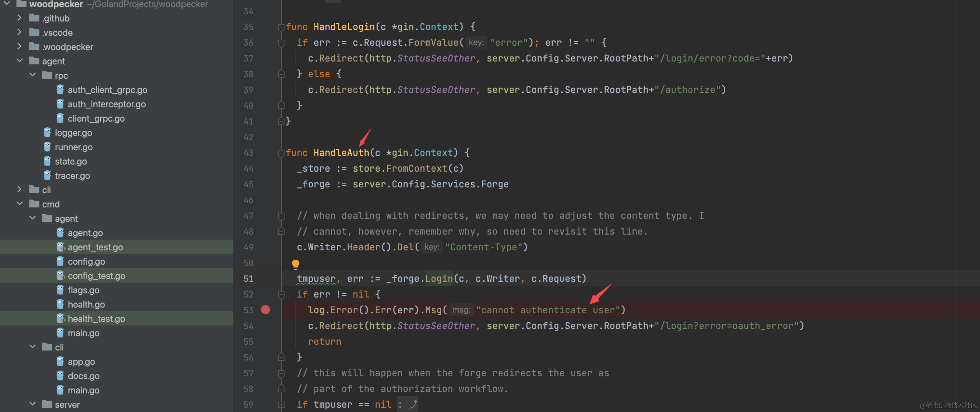Click the Go gopher icon beside logger.go
The height and width of the screenshot is (412, 980).
point(47,132)
